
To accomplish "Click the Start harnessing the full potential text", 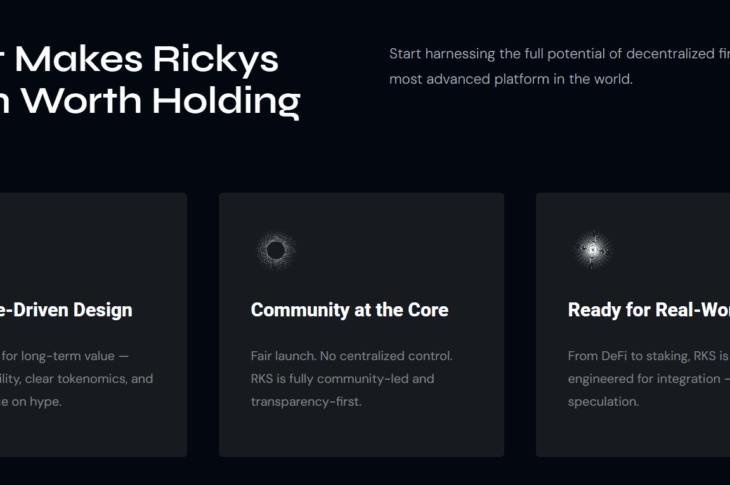I will tap(559, 54).
